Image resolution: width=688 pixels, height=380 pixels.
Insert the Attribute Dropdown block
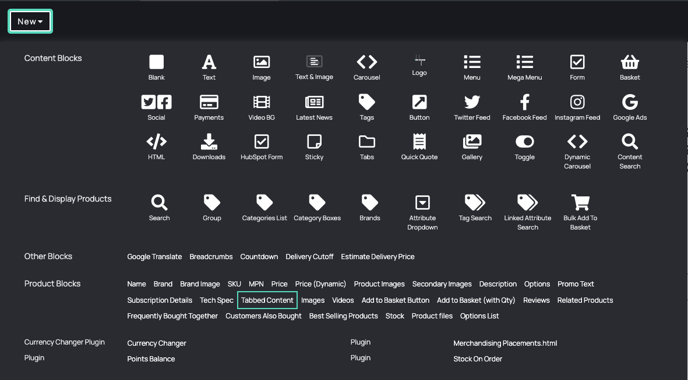click(x=423, y=212)
